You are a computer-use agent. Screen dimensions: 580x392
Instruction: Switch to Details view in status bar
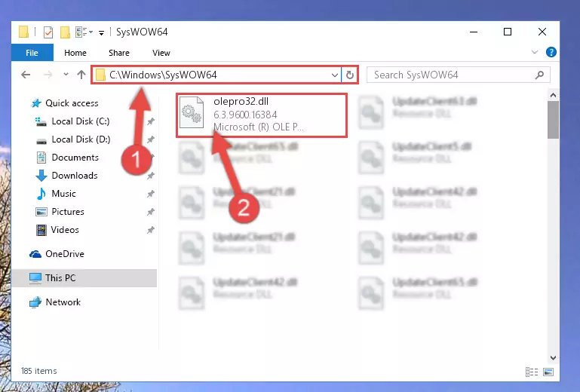tap(532, 372)
